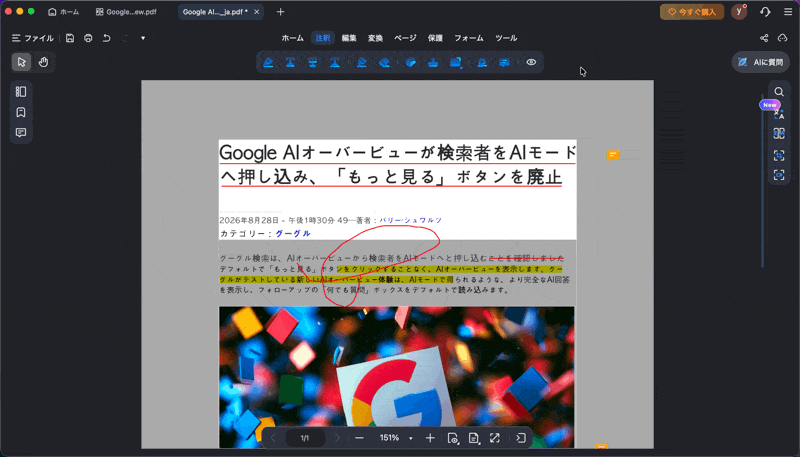Close the Google AI..._ja.pdf tab
The height and width of the screenshot is (457, 800).
pyautogui.click(x=257, y=12)
